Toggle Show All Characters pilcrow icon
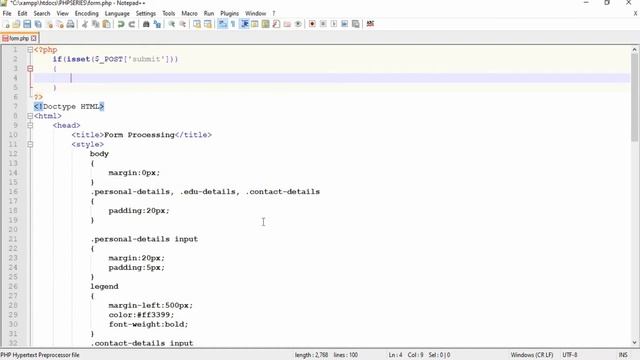640x360 pixels. click(233, 24)
